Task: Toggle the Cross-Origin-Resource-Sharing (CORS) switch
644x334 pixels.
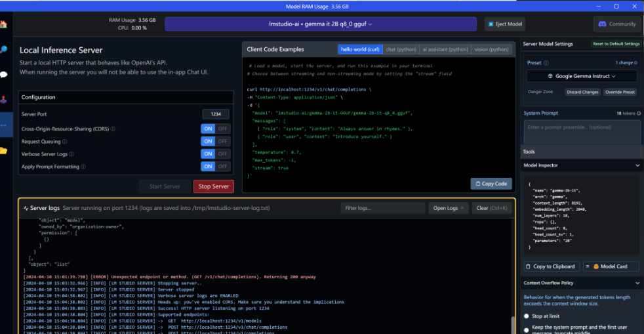Action: pos(216,129)
